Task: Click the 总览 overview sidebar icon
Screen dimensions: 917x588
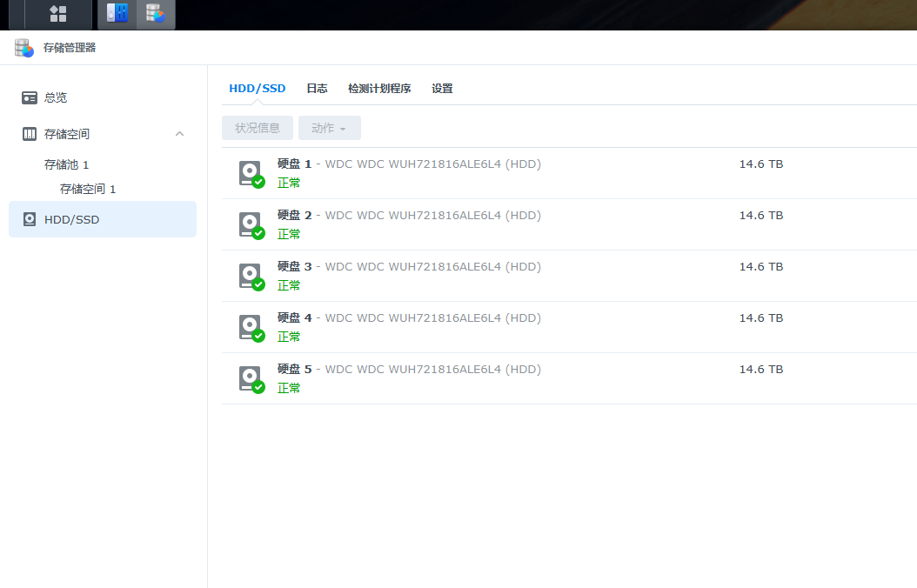Action: (30, 97)
